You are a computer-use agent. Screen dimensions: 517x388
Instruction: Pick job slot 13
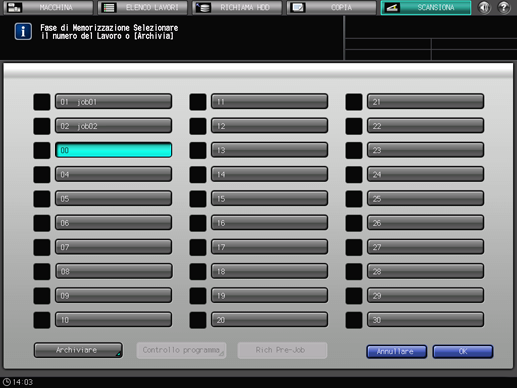270,150
